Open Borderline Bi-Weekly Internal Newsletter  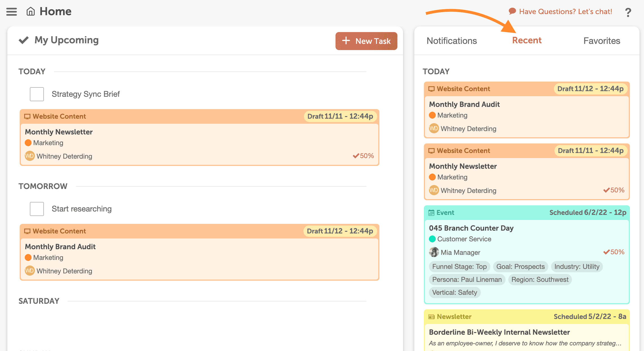click(x=500, y=332)
